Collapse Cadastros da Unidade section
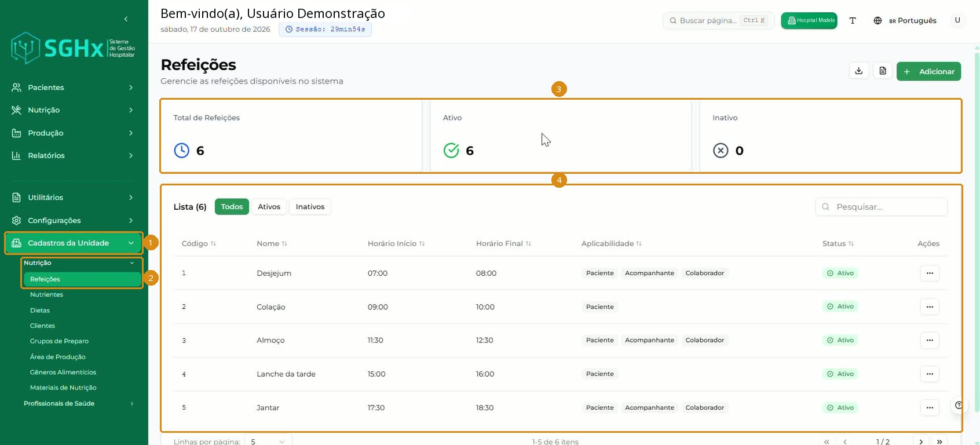 pos(74,243)
